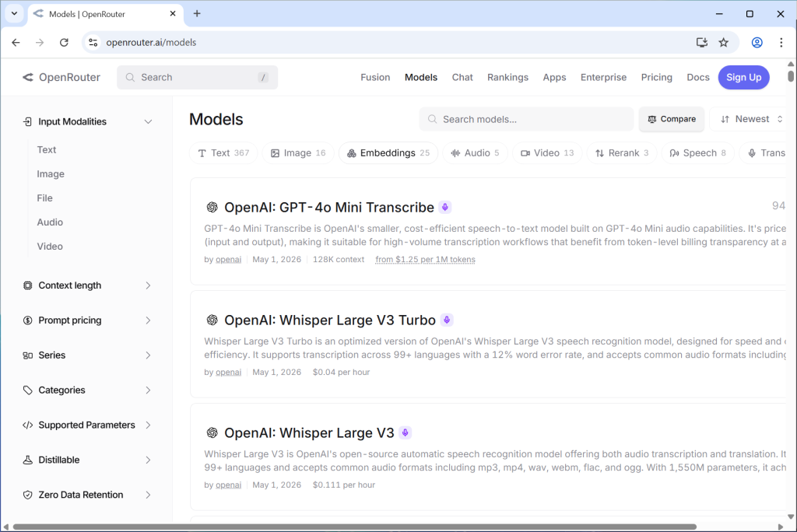Screen dimensions: 797x532
Task: Click the Compare button
Action: [672, 120]
